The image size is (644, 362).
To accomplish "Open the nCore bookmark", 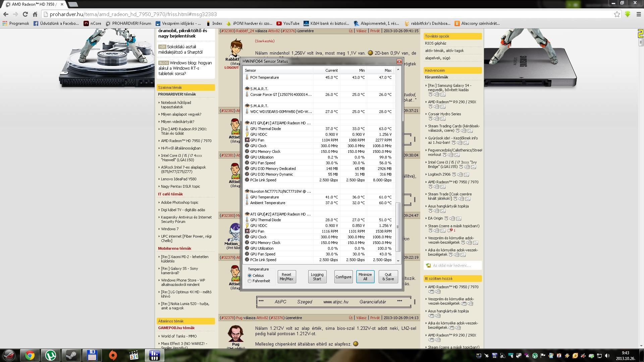I will [x=92, y=23].
